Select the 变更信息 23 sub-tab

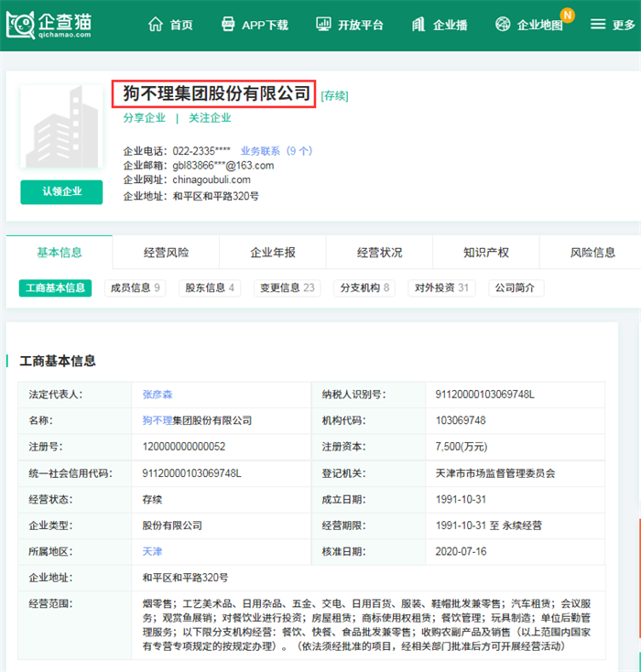point(288,287)
